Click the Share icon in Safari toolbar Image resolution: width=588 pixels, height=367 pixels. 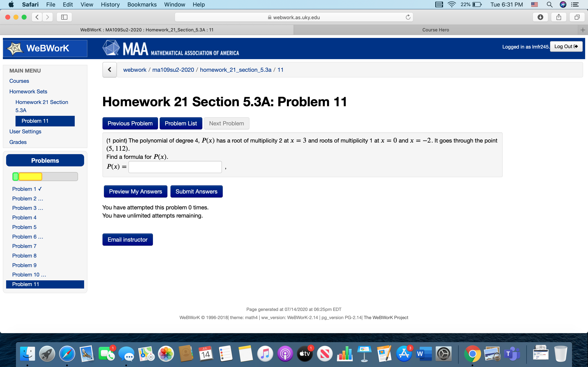tap(559, 17)
